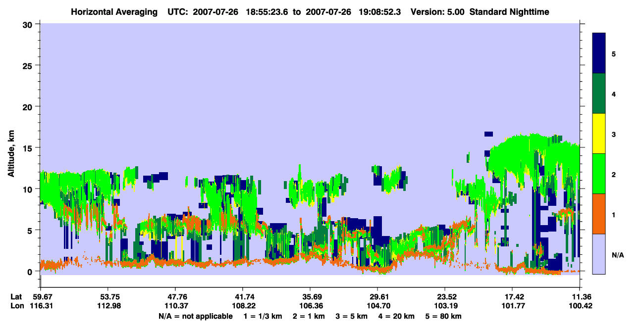This screenshot has height=330, width=644.
Task: Click the y-axis tick label 10
Action: click(x=29, y=189)
